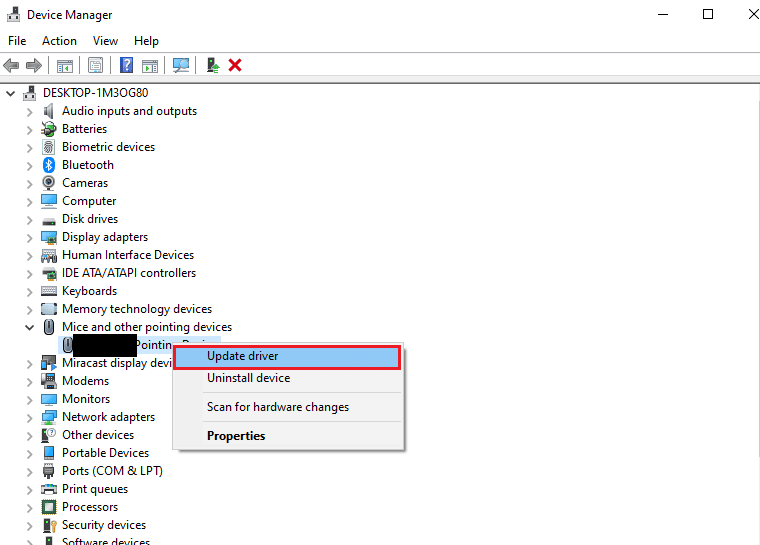
Task: Choose Update driver from context menu
Action: pyautogui.click(x=287, y=356)
